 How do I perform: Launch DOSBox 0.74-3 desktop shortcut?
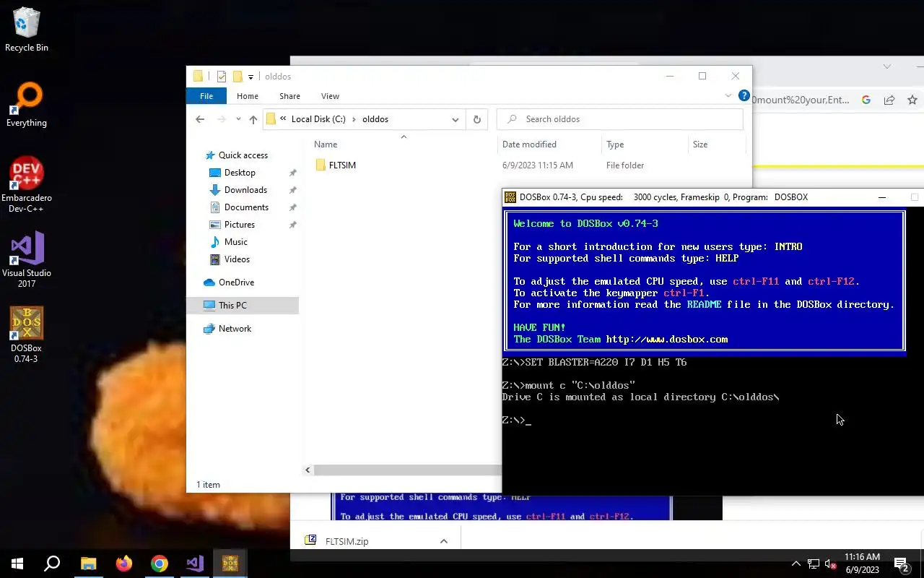pos(27,335)
